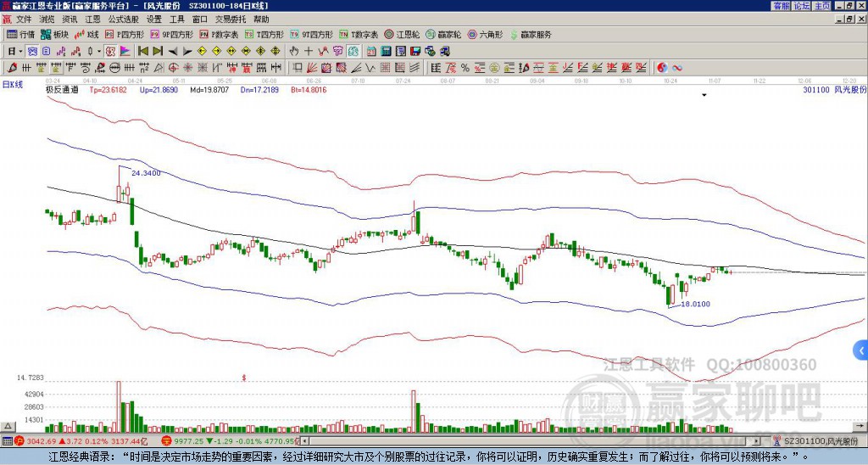Open the 主页 homepage link

pos(821,5)
